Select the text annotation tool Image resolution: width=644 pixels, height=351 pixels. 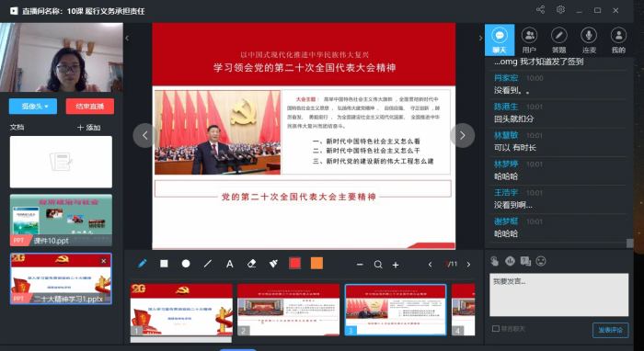(x=230, y=264)
